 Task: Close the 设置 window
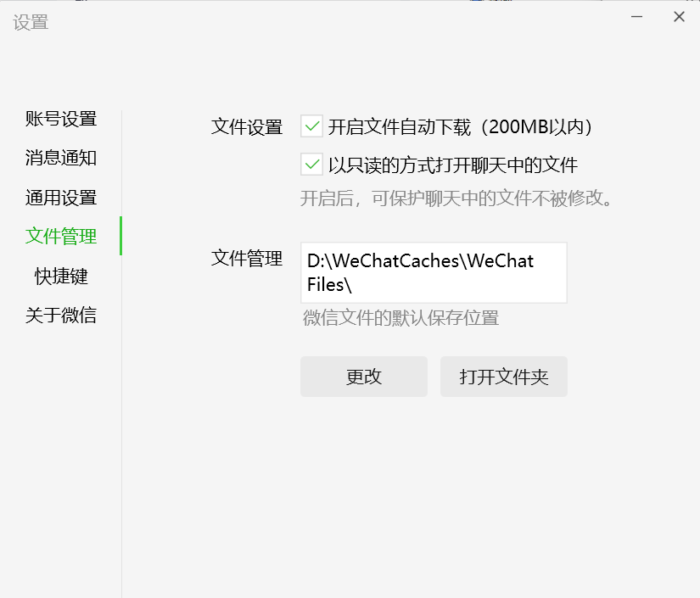point(679,17)
